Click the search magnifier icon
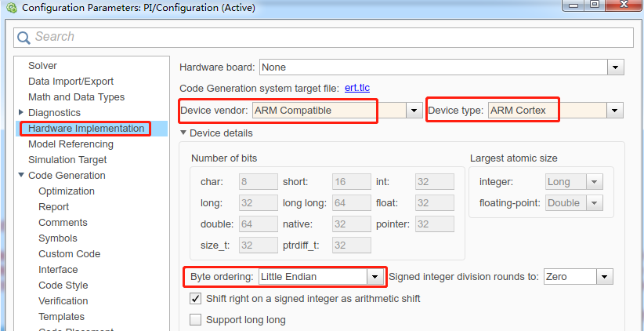Screen dimensions: 644x331 coord(24,38)
